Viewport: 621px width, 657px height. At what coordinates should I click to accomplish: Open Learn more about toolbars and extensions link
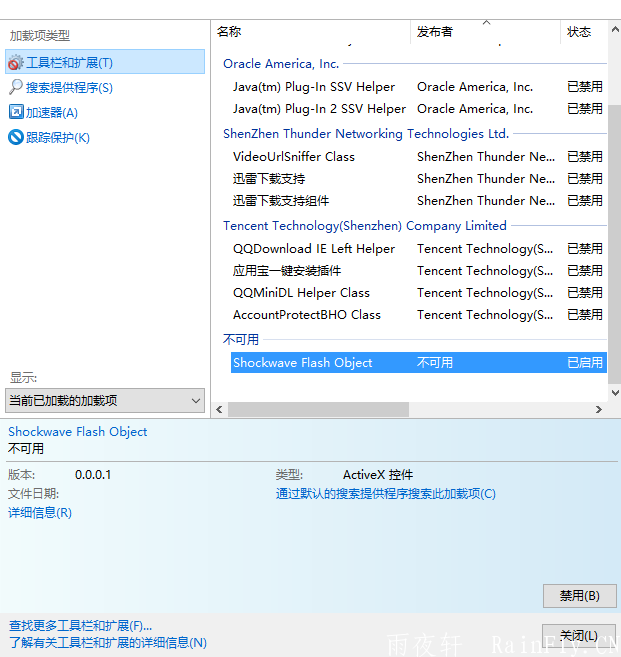tap(108, 643)
